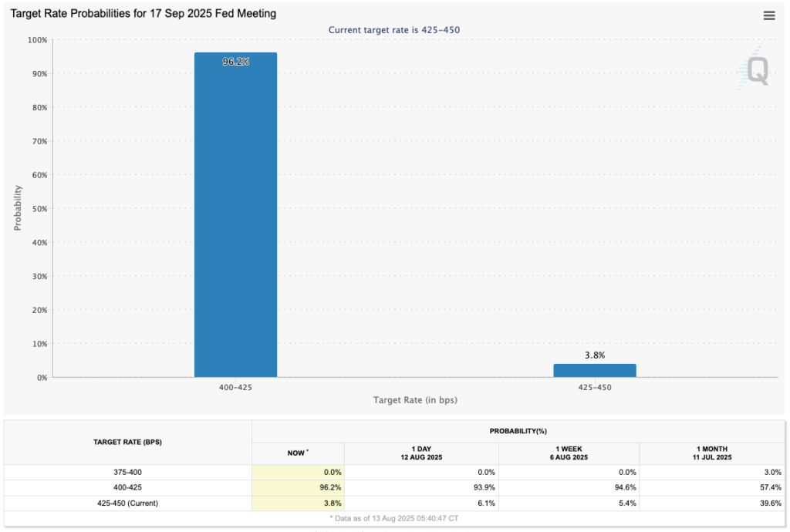Select the tall 400-425 probability bar
The width and height of the screenshot is (790, 532).
(x=235, y=216)
